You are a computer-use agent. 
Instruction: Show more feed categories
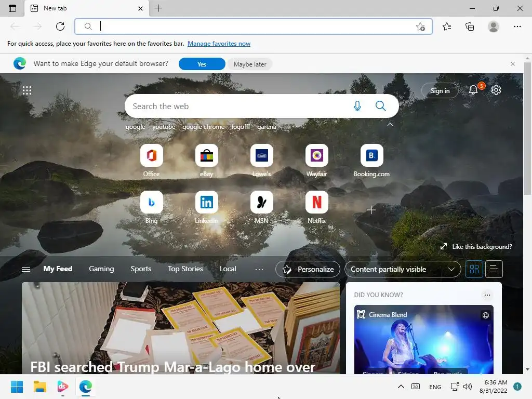coord(259,270)
